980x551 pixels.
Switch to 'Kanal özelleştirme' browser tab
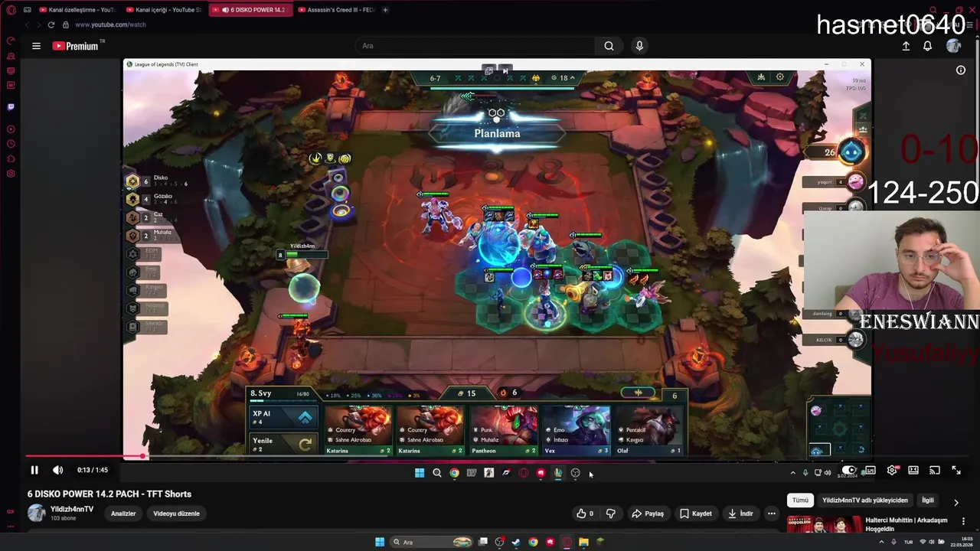tap(77, 10)
